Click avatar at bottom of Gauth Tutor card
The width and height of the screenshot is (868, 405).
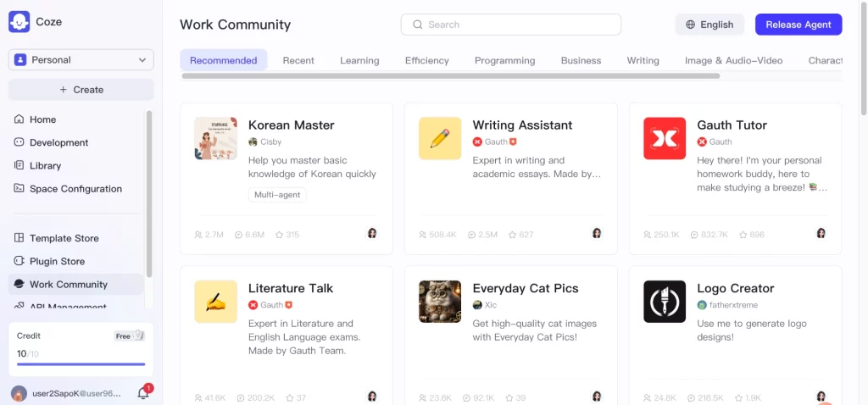821,233
